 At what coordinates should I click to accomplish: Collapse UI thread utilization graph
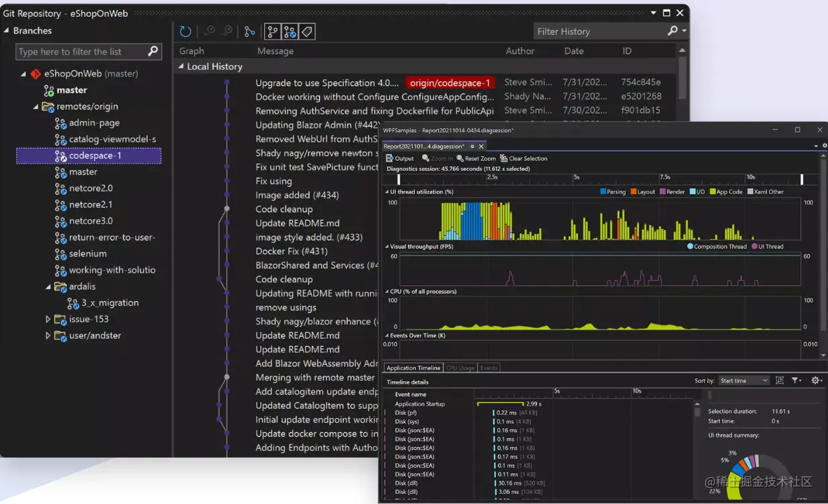click(387, 192)
